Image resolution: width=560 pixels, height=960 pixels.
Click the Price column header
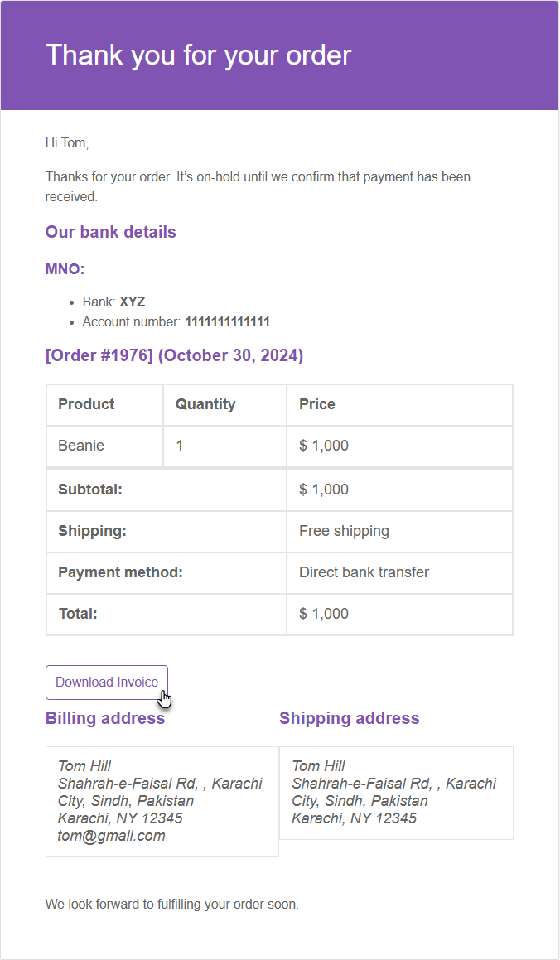click(399, 405)
